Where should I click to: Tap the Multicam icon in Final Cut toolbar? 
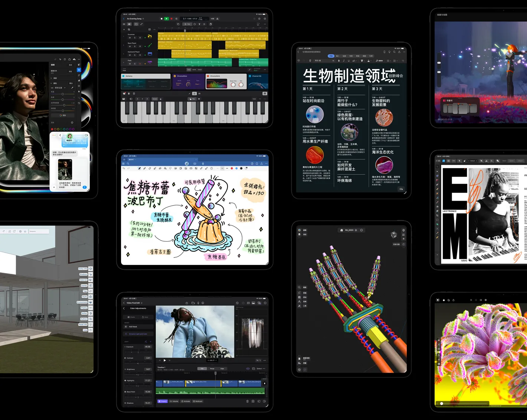197,401
